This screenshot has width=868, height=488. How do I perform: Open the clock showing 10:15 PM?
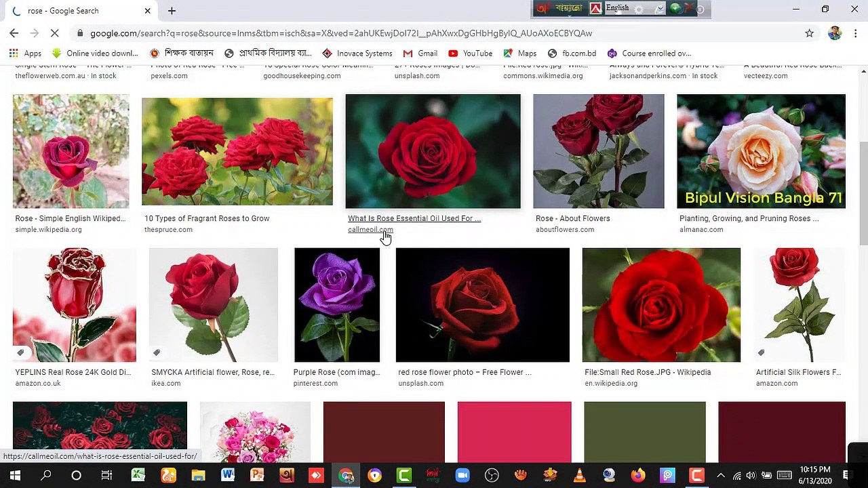click(x=815, y=475)
